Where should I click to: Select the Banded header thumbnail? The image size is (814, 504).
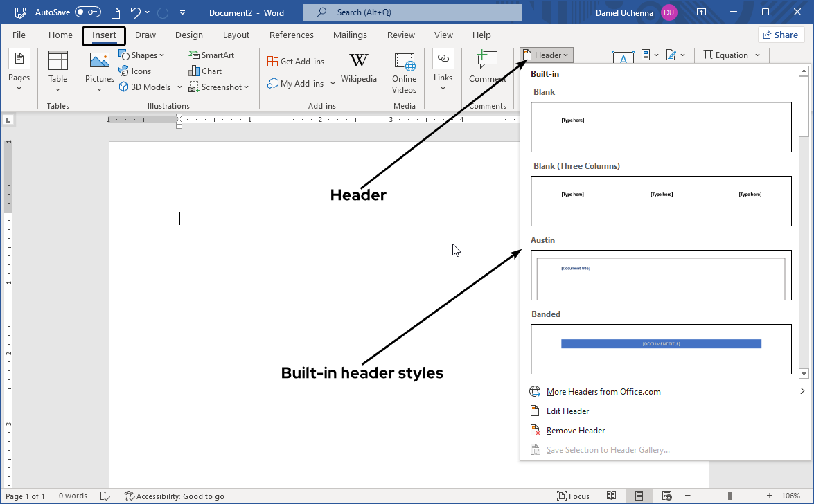661,348
